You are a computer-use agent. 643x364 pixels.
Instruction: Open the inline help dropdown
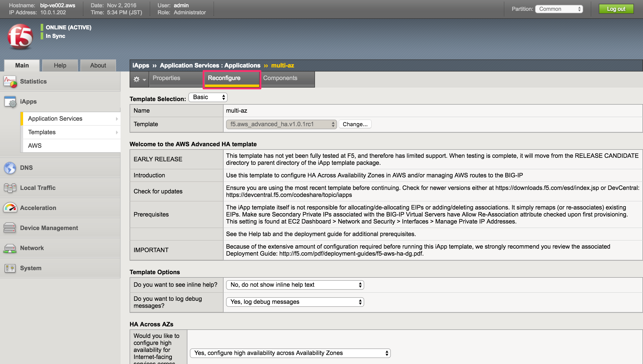(x=295, y=285)
